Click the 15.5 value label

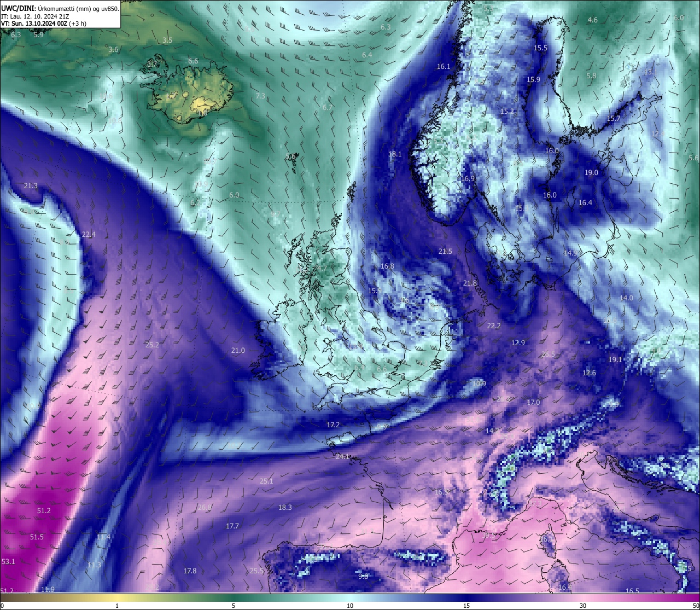[x=540, y=48]
